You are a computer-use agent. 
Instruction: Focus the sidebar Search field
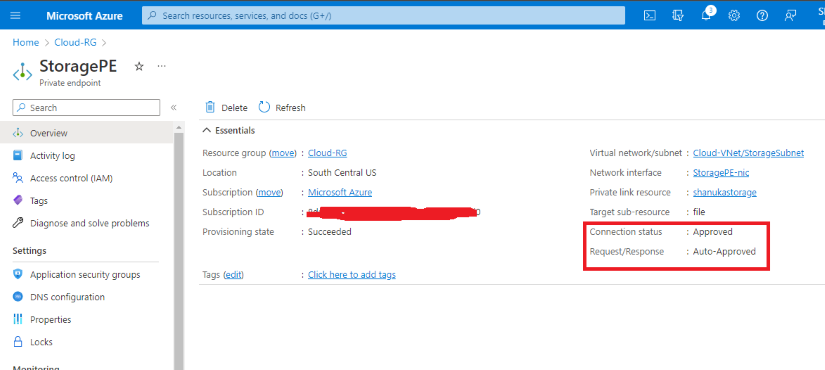(x=86, y=108)
